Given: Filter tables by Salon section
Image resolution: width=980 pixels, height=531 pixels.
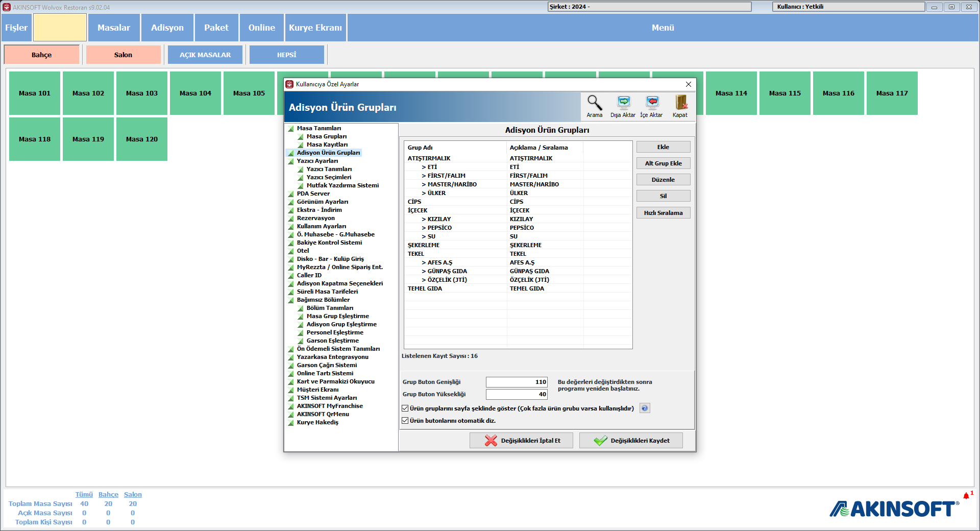Looking at the screenshot, I should click(x=123, y=55).
